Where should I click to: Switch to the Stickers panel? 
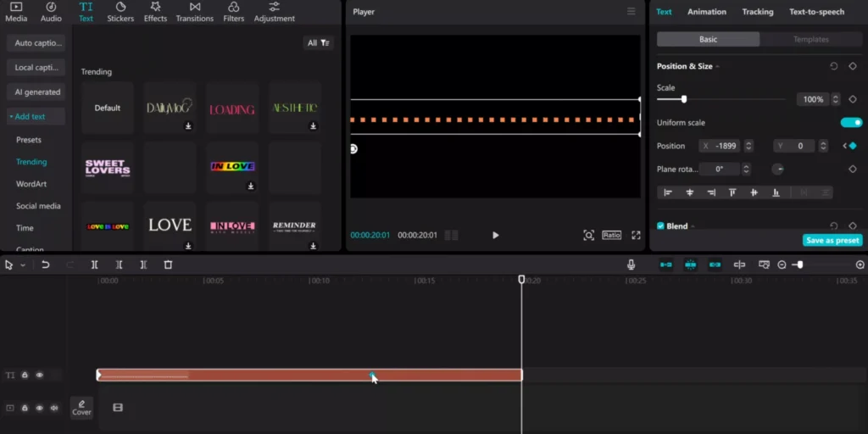click(120, 12)
